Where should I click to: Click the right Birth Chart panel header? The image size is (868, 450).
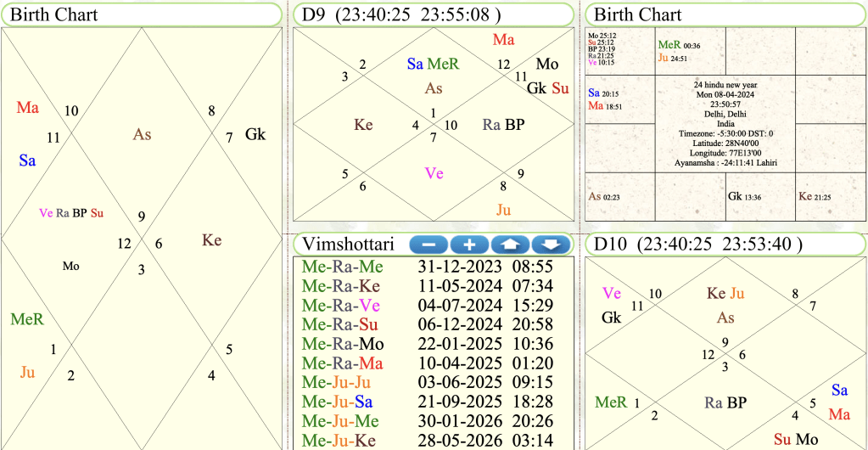[x=638, y=14]
